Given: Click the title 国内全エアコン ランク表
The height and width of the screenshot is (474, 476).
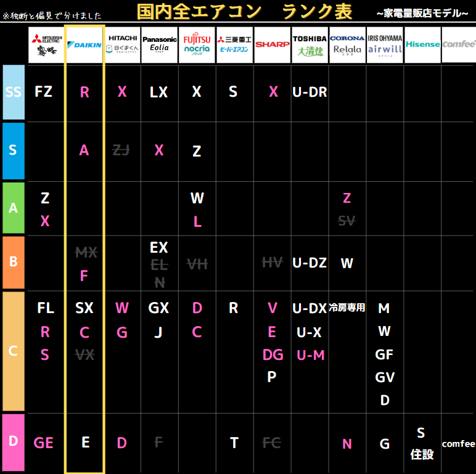Looking at the screenshot, I should click(245, 12).
